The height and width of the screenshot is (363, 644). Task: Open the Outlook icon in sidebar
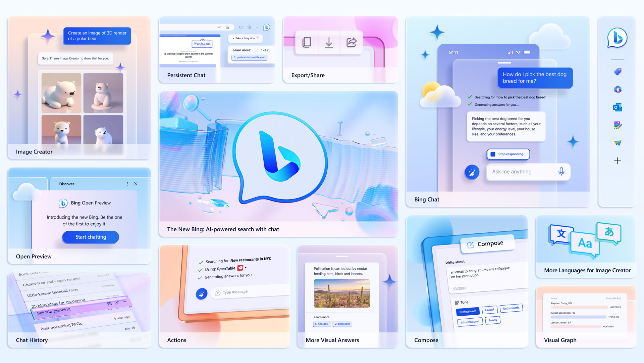tap(619, 107)
